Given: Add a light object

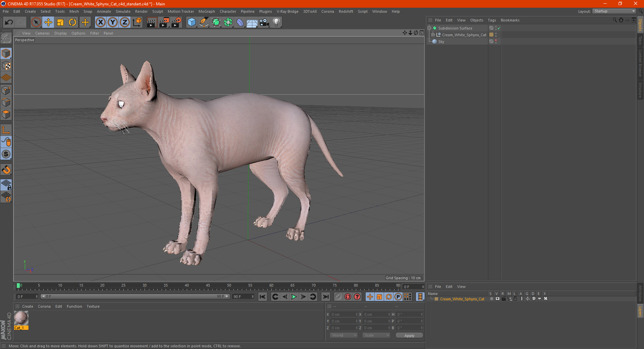Looking at the screenshot, I should click(276, 22).
